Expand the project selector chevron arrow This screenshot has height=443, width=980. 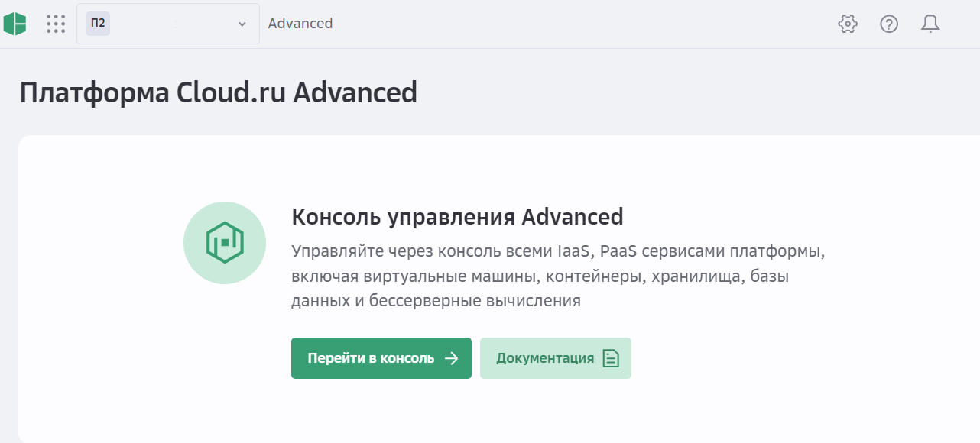coord(242,24)
